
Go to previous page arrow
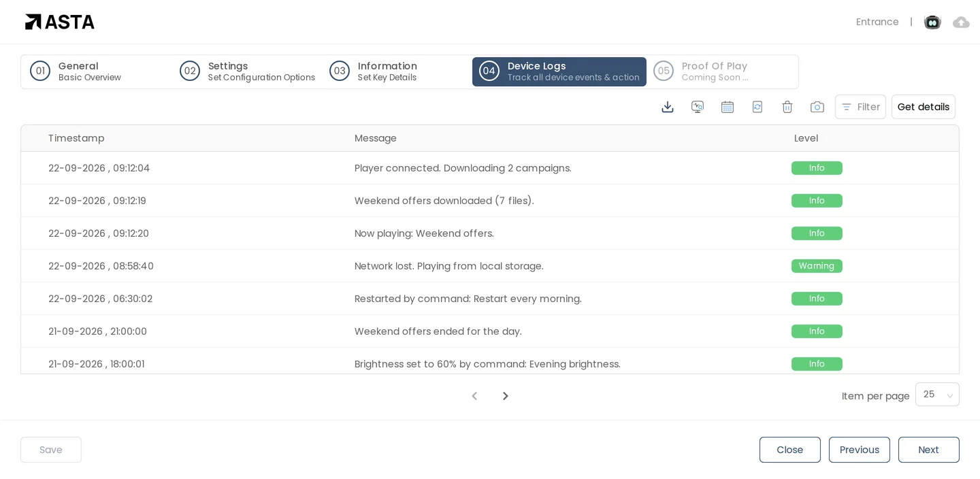[x=474, y=396]
